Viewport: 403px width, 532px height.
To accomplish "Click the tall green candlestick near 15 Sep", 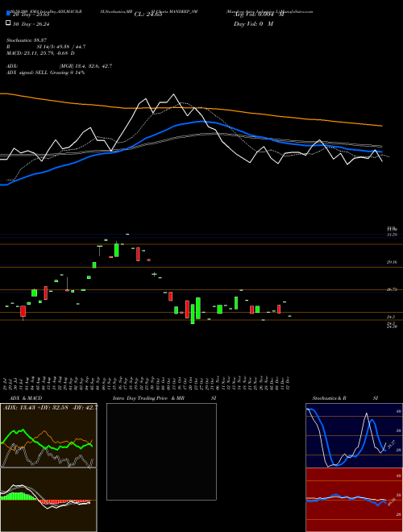I will pos(116,250).
